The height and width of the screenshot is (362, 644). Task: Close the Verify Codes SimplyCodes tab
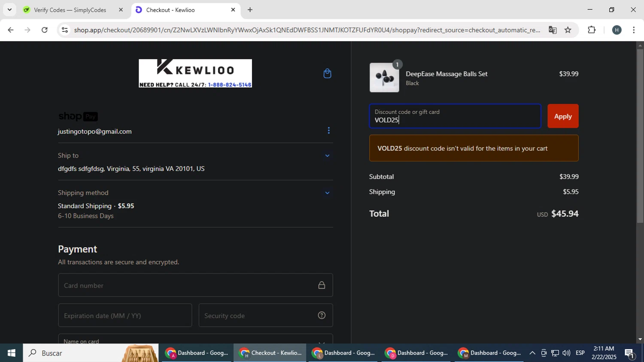(x=121, y=10)
